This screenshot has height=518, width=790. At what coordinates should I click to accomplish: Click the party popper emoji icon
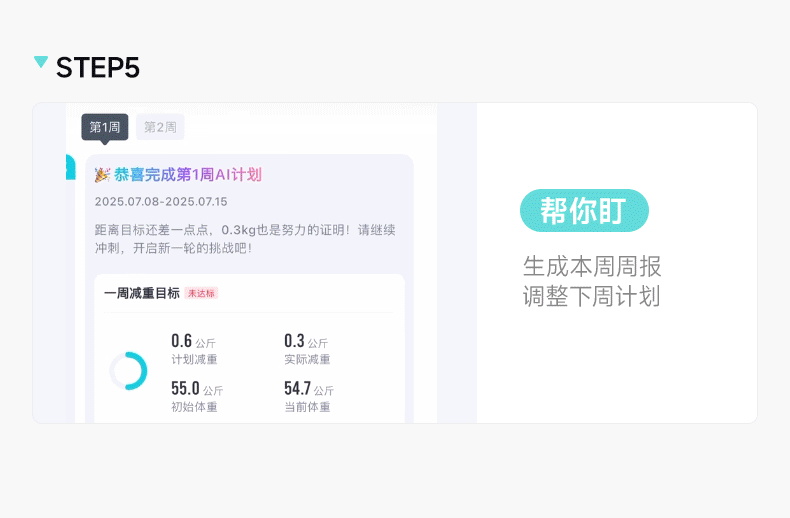click(102, 175)
